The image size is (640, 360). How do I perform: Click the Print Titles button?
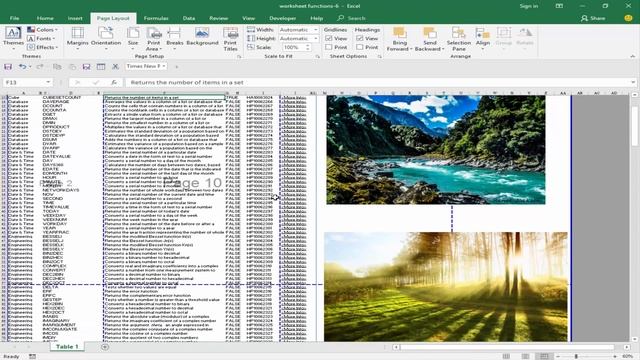230,39
